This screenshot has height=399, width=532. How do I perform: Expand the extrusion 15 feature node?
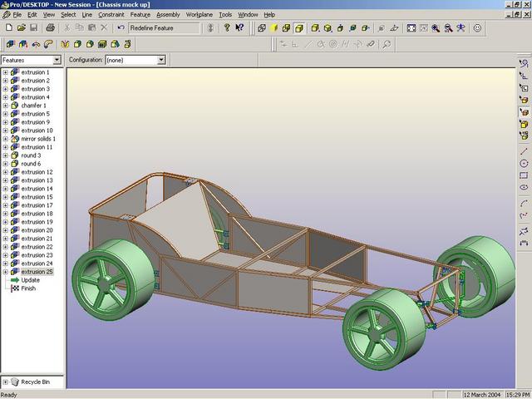pyautogui.click(x=6, y=197)
